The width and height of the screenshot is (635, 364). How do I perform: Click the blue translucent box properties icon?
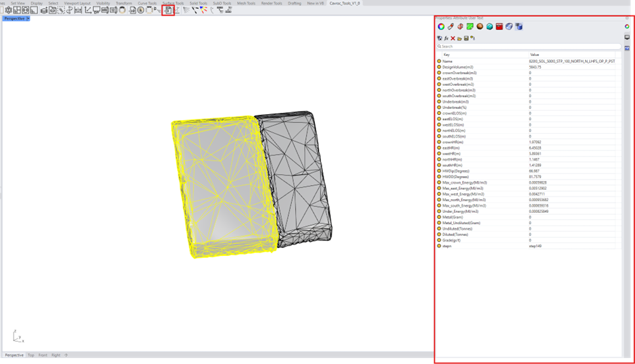click(509, 27)
